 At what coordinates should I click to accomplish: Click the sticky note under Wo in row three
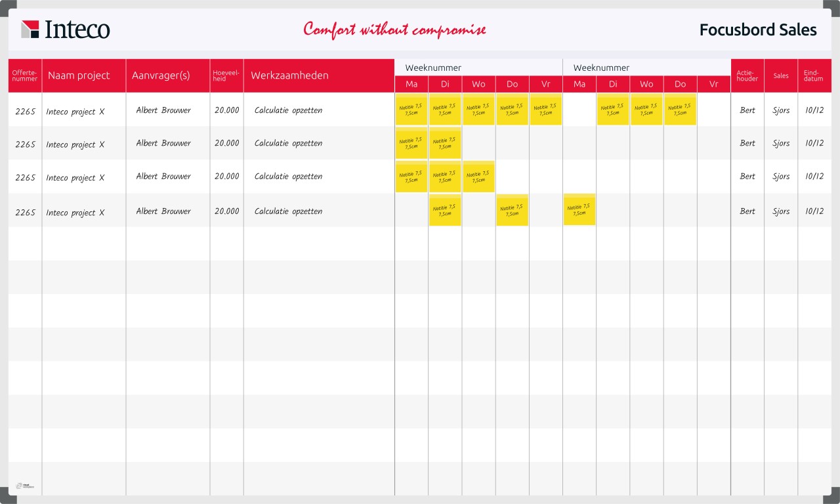click(x=478, y=176)
